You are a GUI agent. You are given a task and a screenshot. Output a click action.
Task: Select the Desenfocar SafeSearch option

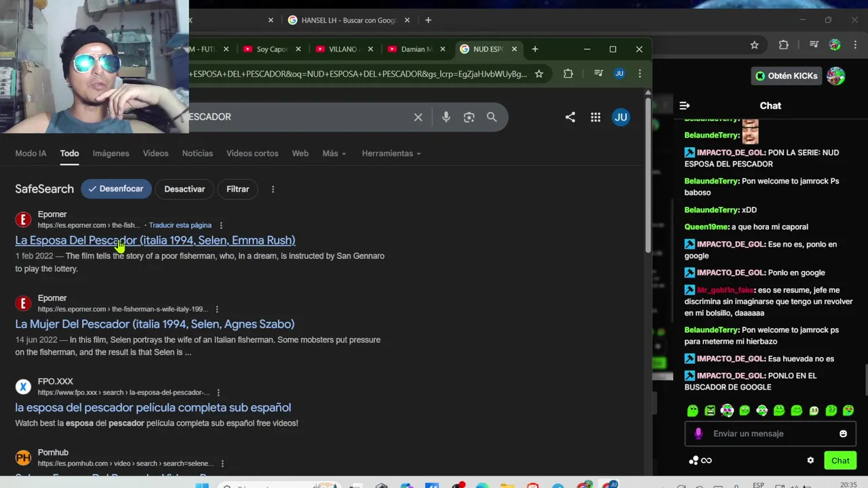click(116, 189)
